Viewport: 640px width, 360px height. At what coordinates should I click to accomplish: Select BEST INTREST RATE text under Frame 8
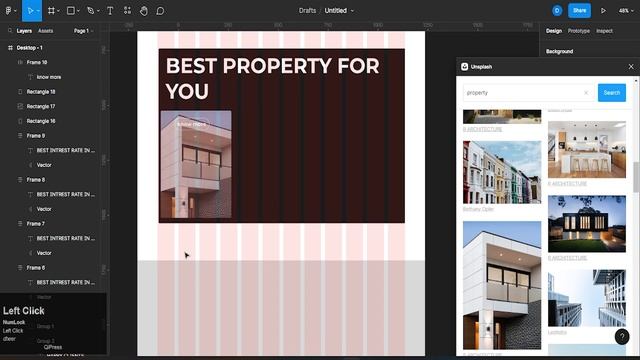[66, 194]
